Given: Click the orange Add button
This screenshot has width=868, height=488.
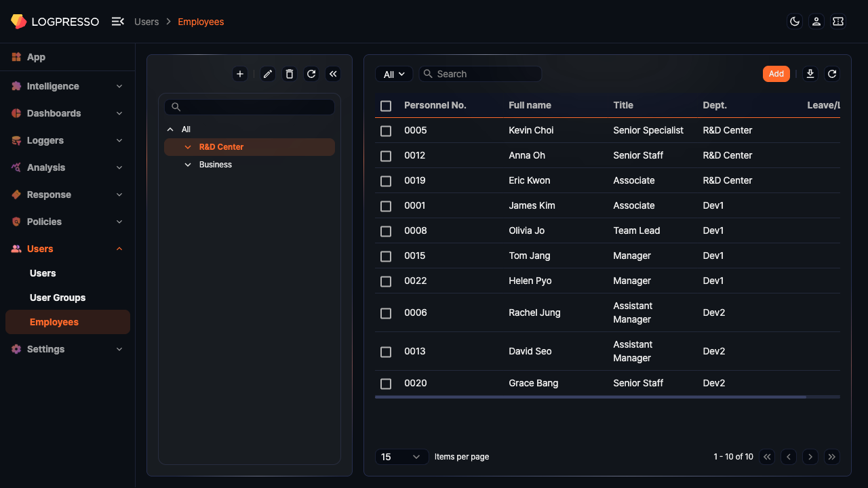Looking at the screenshot, I should [x=776, y=73].
